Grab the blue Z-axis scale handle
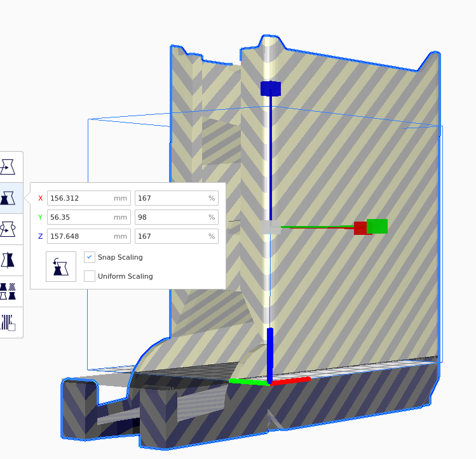The width and height of the screenshot is (476, 459). [271, 88]
